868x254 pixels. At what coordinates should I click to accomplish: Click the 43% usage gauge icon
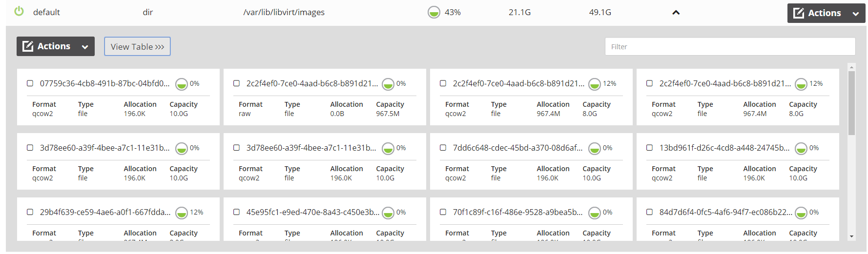point(434,12)
